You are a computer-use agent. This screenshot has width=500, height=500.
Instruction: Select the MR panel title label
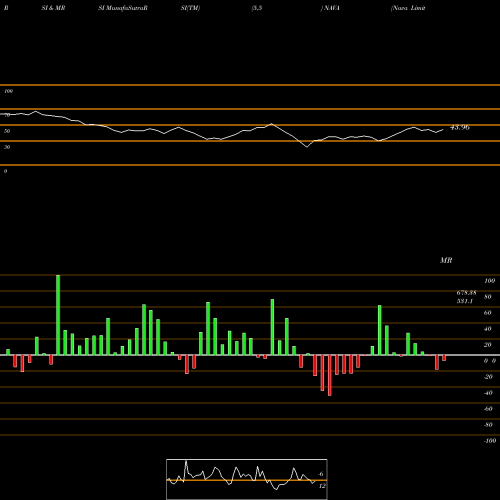(x=446, y=260)
